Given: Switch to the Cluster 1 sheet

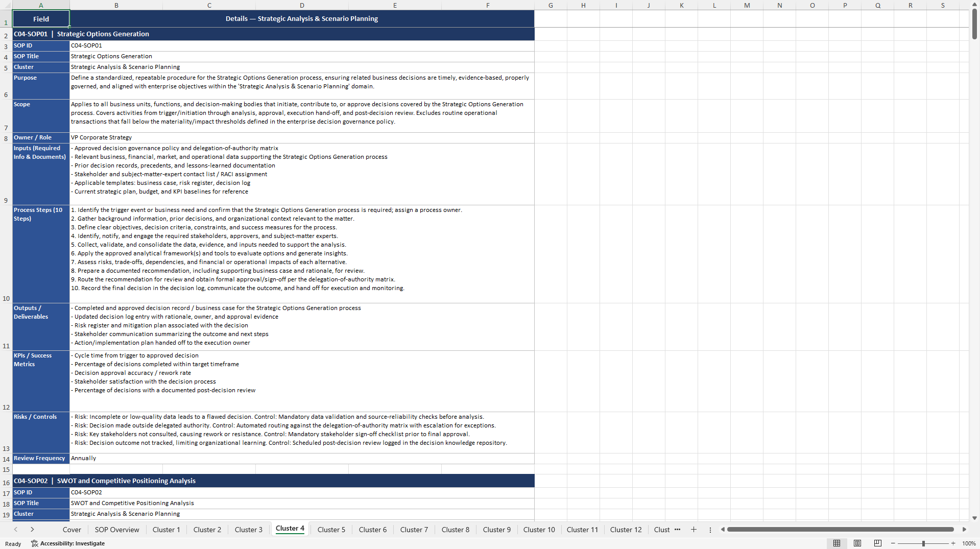Looking at the screenshot, I should pyautogui.click(x=166, y=530).
